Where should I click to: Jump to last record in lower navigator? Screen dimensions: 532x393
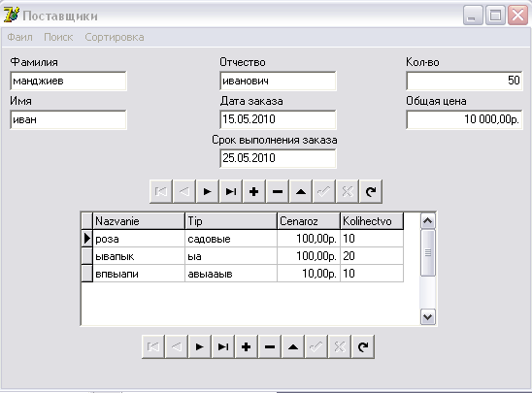click(223, 346)
